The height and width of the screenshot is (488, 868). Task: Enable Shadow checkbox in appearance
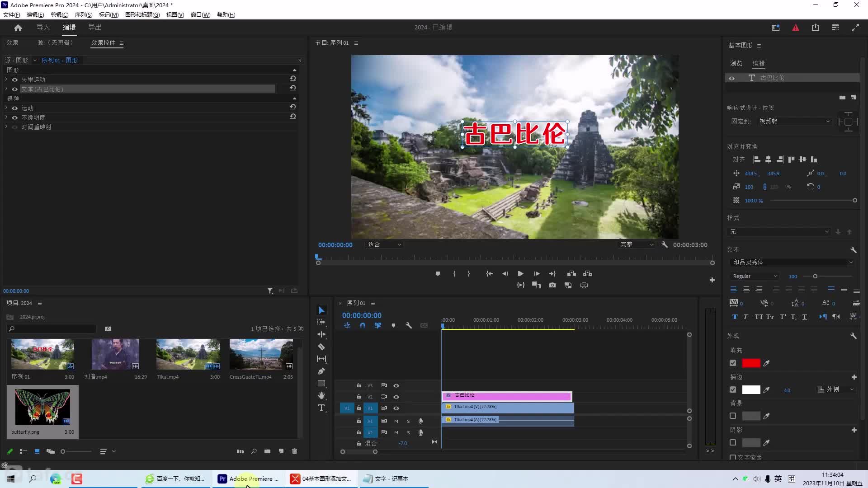[733, 442]
